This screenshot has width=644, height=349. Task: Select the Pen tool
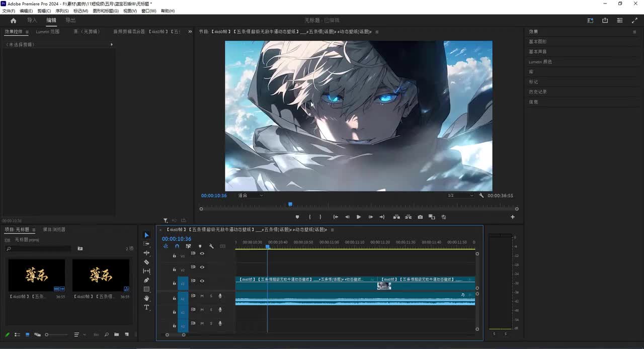(x=146, y=280)
